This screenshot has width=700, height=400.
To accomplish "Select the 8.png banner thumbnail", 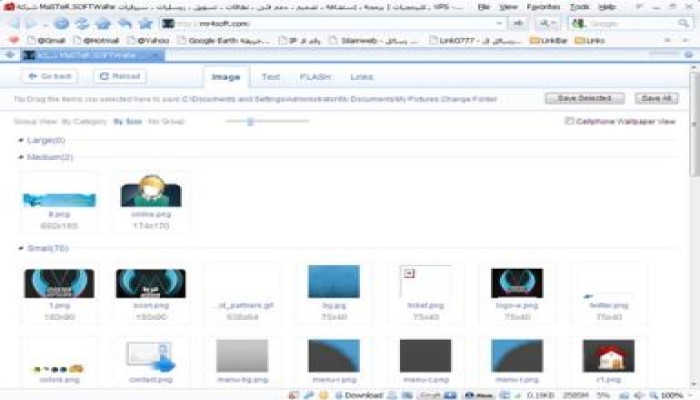I will pyautogui.click(x=59, y=200).
